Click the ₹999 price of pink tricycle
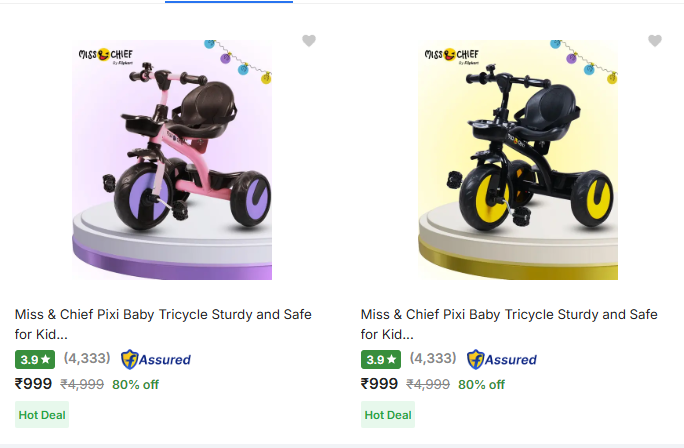Screen dimensions: 684x448 (34, 383)
